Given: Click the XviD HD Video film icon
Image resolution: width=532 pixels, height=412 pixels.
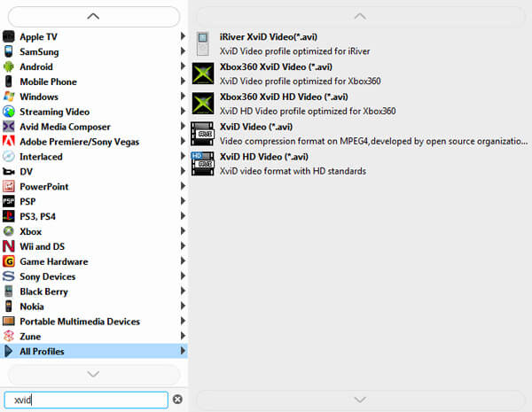Looking at the screenshot, I should click(202, 163).
